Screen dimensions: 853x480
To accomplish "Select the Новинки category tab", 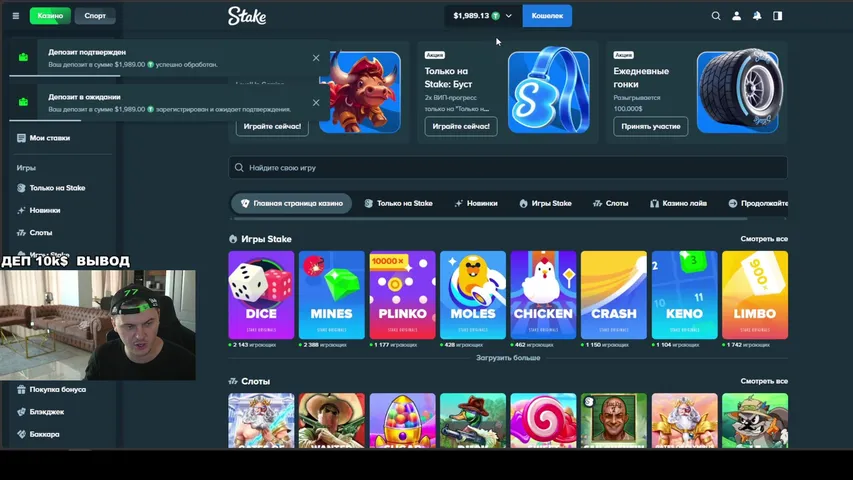I will (x=476, y=203).
